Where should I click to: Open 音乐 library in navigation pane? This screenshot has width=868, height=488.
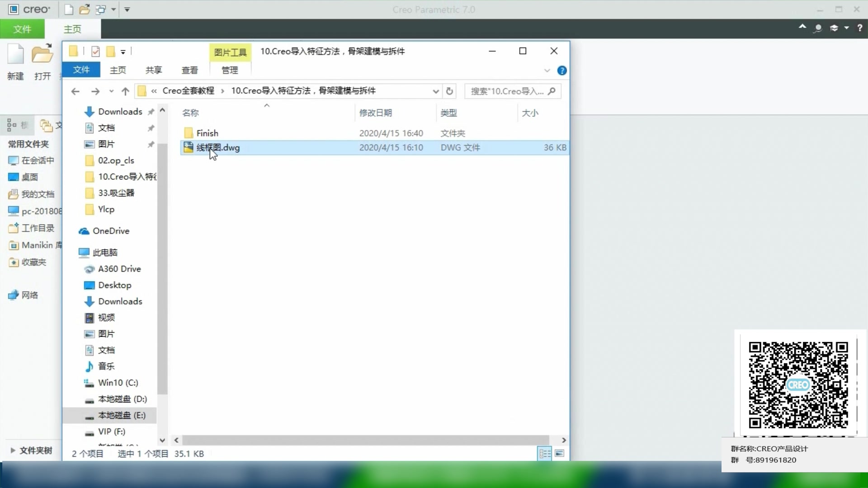(x=106, y=366)
